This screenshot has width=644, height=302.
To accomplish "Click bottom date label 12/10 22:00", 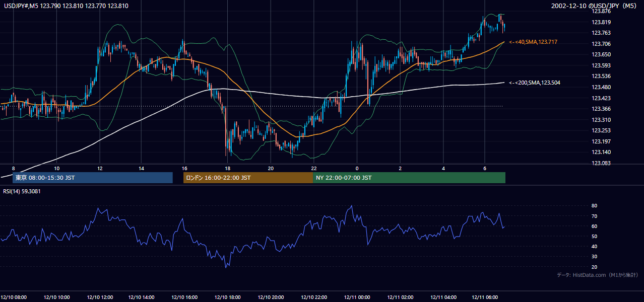I will [313, 297].
